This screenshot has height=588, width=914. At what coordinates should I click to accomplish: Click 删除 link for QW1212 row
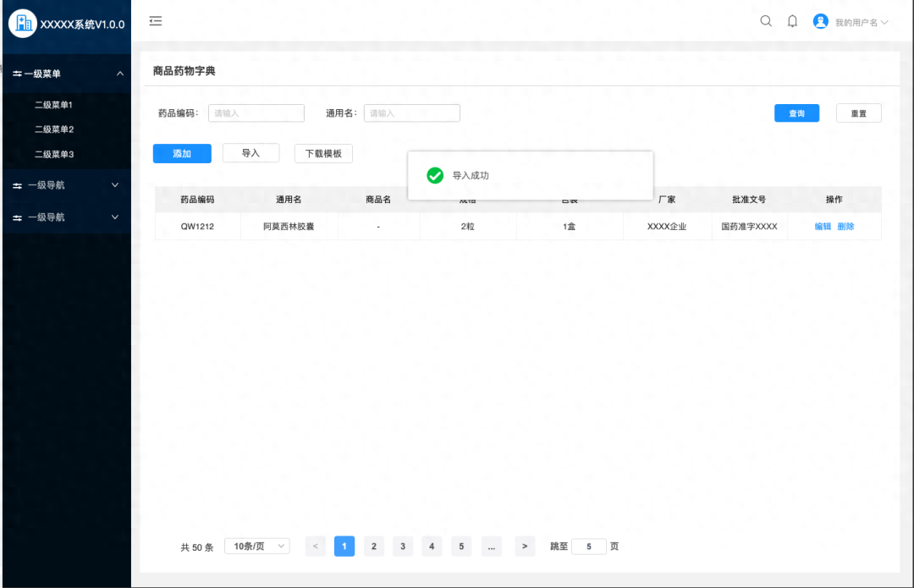(845, 226)
